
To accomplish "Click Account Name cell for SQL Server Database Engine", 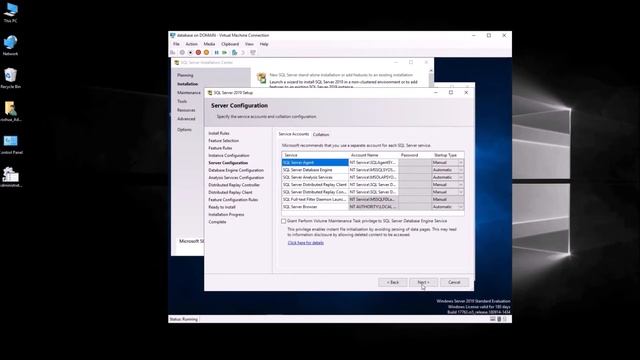I will point(373,170).
